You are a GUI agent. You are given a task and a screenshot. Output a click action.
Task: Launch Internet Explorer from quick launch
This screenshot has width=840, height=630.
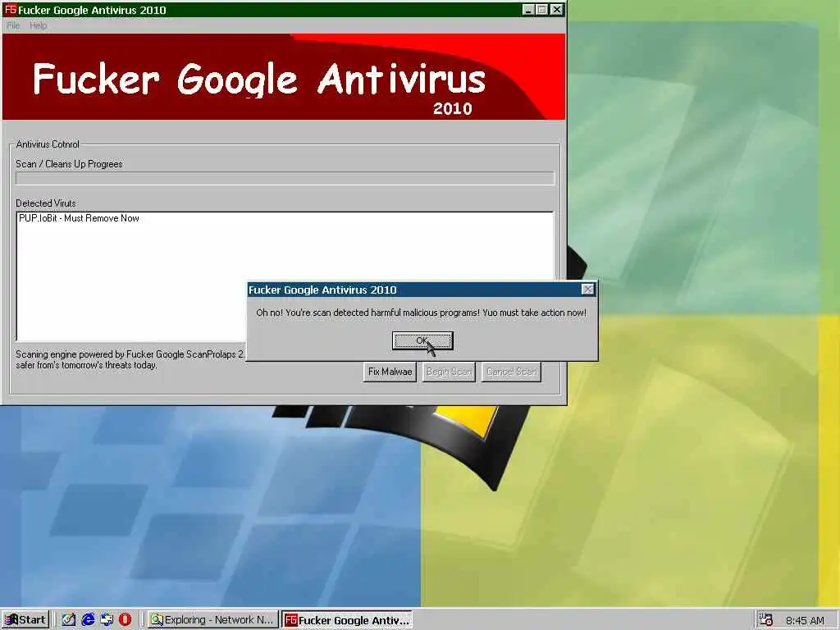[88, 620]
